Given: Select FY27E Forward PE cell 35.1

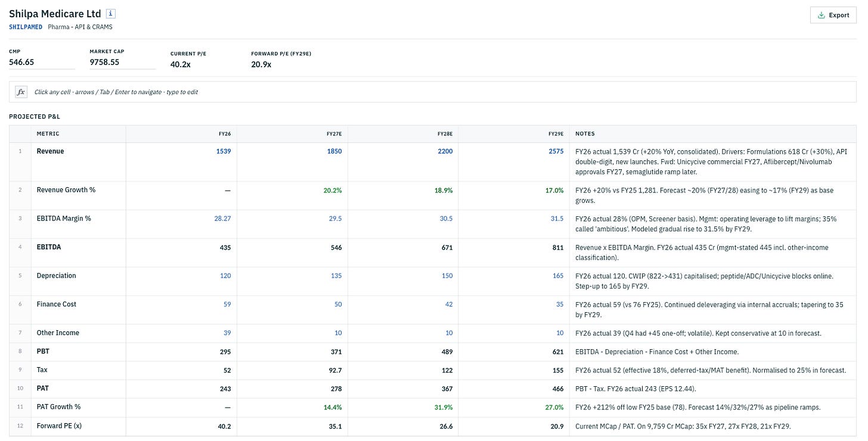Looking at the screenshot, I should tap(292, 426).
